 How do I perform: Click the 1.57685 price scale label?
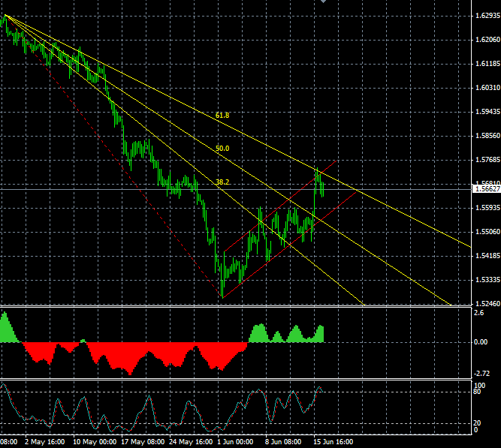[x=487, y=159]
